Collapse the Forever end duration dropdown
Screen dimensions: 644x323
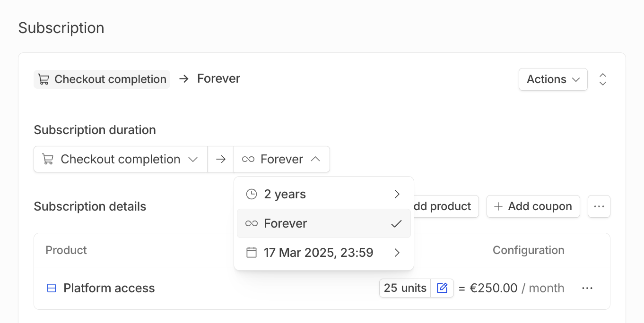pos(282,159)
